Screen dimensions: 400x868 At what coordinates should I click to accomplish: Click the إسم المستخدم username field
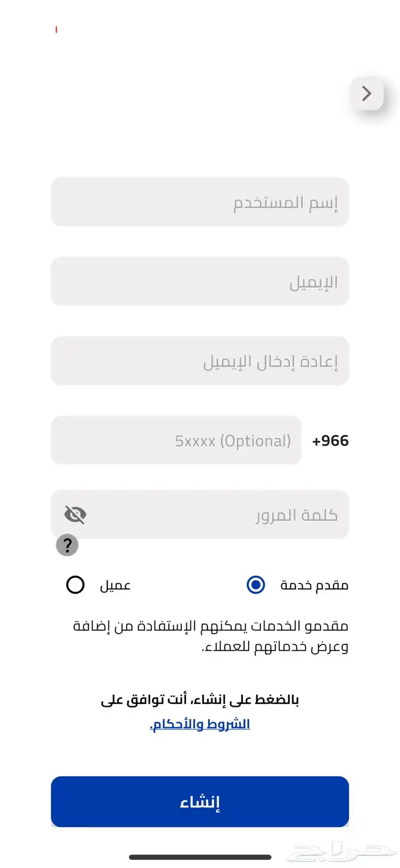[199, 202]
